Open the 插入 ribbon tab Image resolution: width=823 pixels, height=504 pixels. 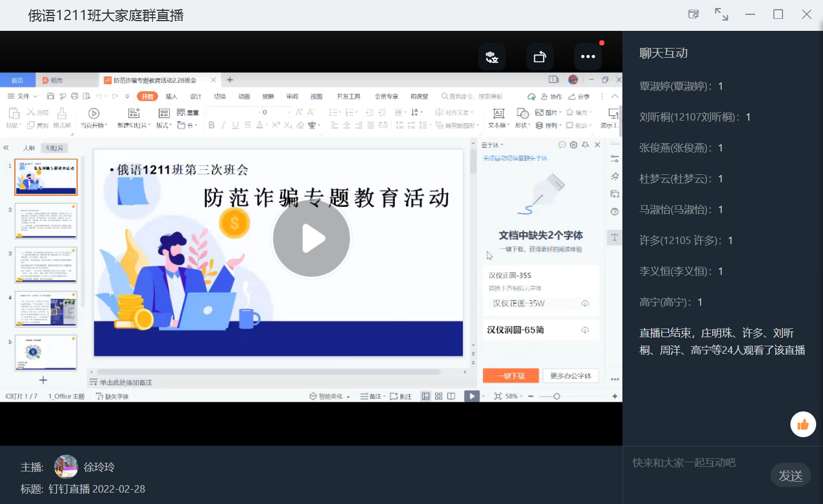[x=171, y=97]
